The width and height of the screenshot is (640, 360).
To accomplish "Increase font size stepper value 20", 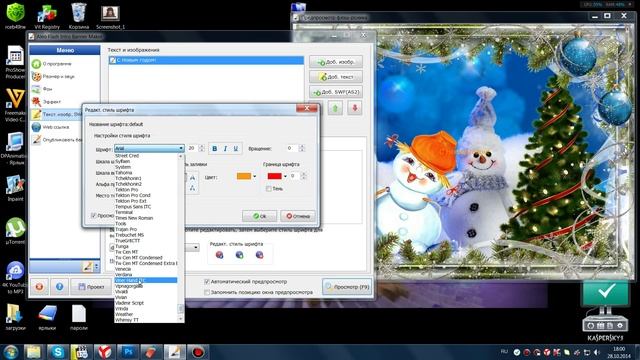I will [201, 147].
